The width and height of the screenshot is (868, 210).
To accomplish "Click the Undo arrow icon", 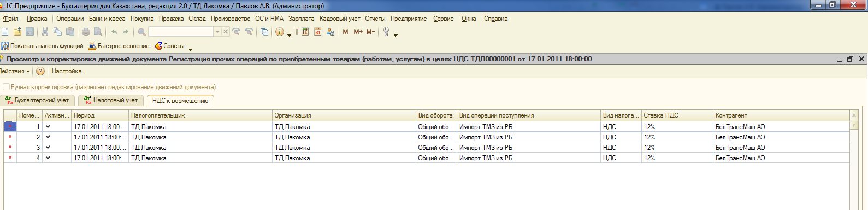I will click(114, 32).
